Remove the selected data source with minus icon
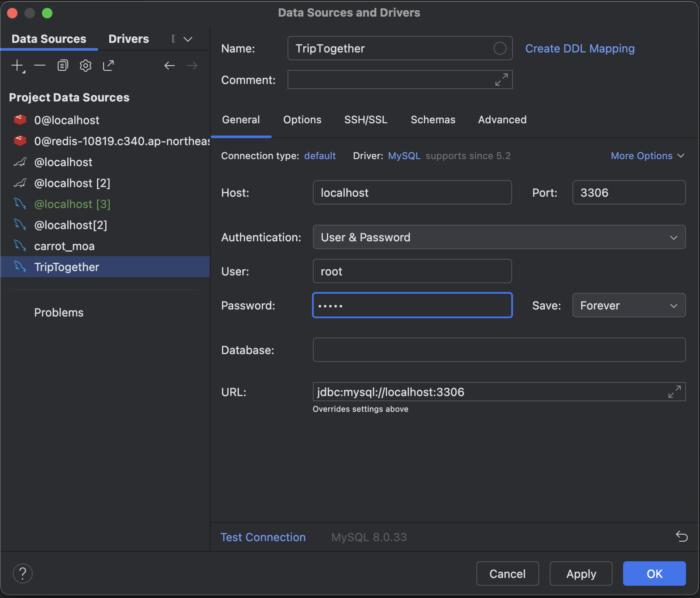Viewport: 700px width, 598px height. coord(40,66)
